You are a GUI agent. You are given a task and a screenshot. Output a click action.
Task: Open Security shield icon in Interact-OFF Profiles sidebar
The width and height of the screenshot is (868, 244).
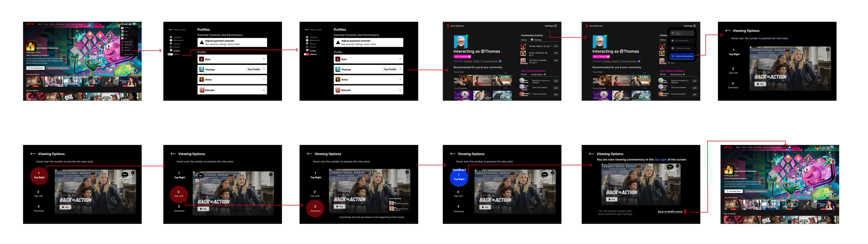pos(171,44)
